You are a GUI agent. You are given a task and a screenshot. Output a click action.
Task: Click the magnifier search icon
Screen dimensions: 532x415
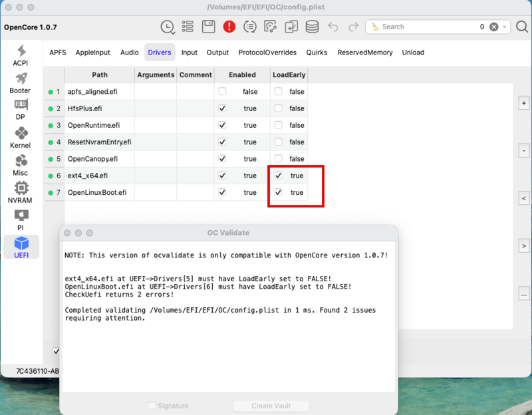pos(522,27)
